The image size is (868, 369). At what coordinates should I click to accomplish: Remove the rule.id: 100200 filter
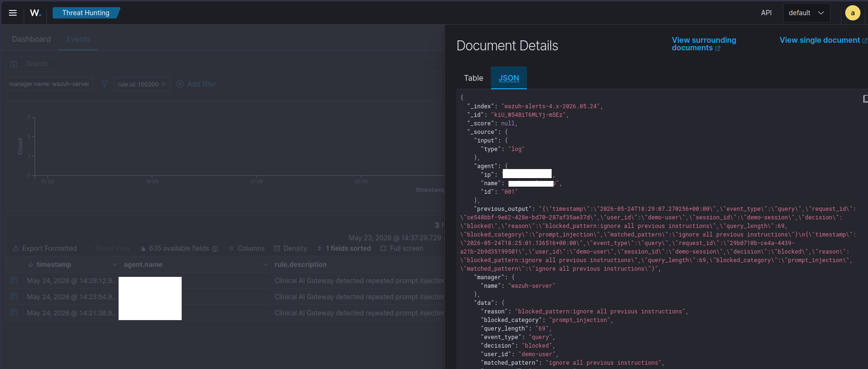click(x=164, y=84)
